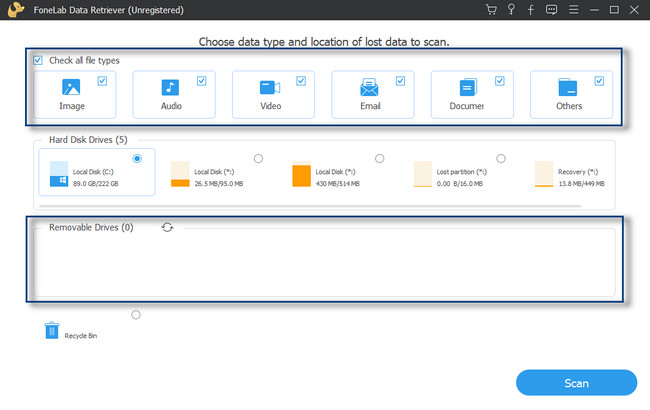
Task: Uncheck the Audio checkbox
Action: pyautogui.click(x=201, y=81)
